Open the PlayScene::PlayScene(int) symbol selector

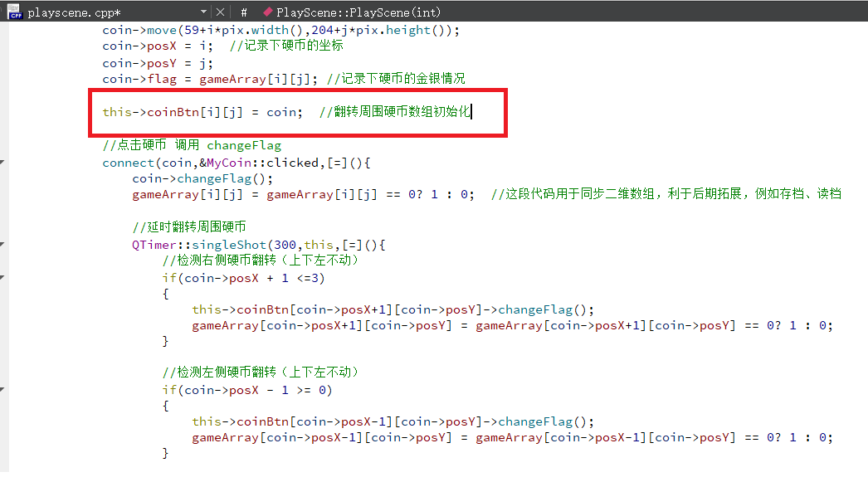click(358, 12)
